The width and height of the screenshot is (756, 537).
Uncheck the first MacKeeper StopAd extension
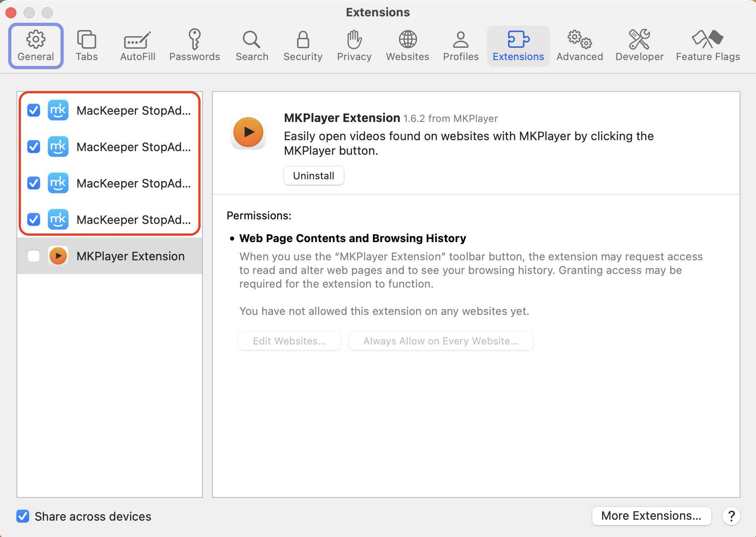(34, 110)
